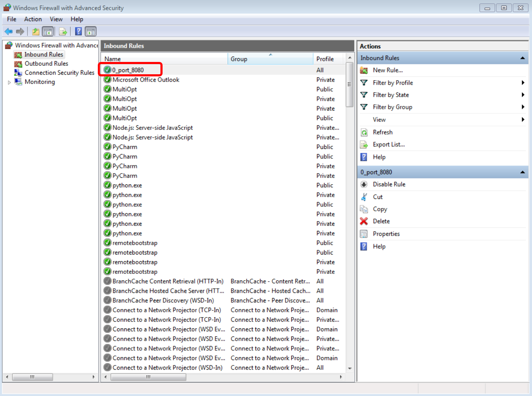
Task: Click the vertical scrollbar thumb of rules list
Action: point(349,84)
